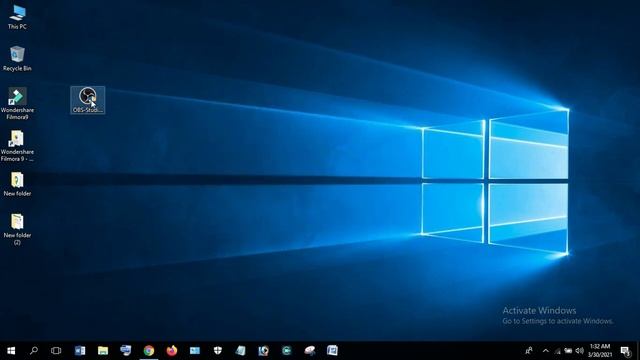Select the Wondershare Filmora9 desktop shortcut
Viewport: 640px width, 360px height.
17,104
